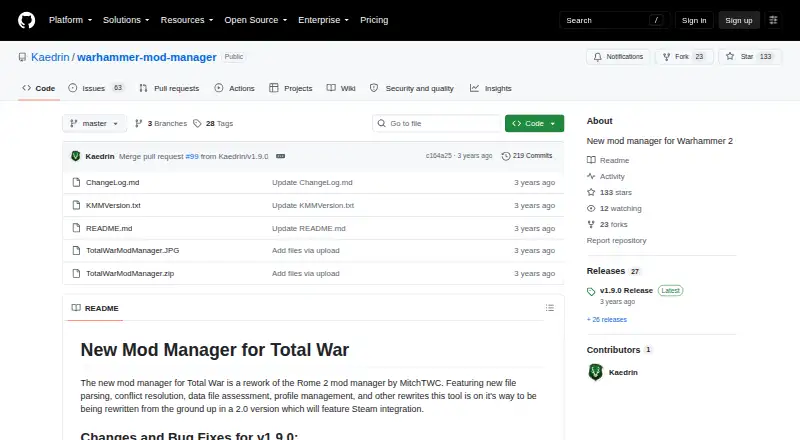Open the ChangeLog.md file
The image size is (800, 440).
(112, 182)
